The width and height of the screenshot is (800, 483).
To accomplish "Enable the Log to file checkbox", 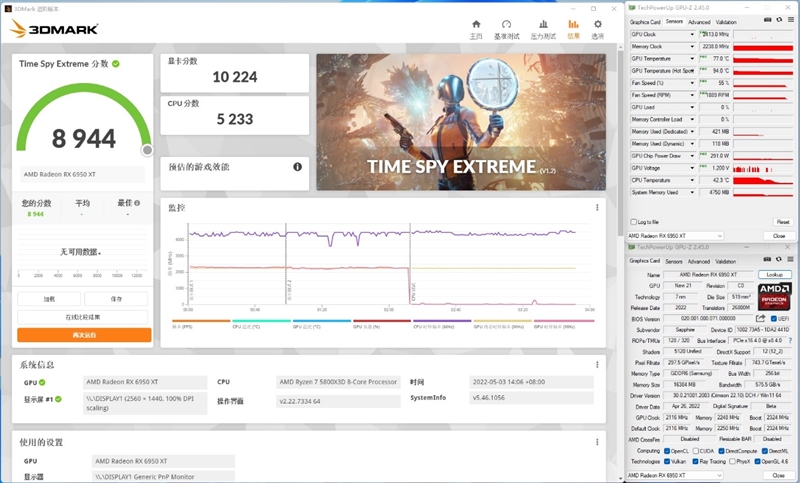I will (x=634, y=222).
